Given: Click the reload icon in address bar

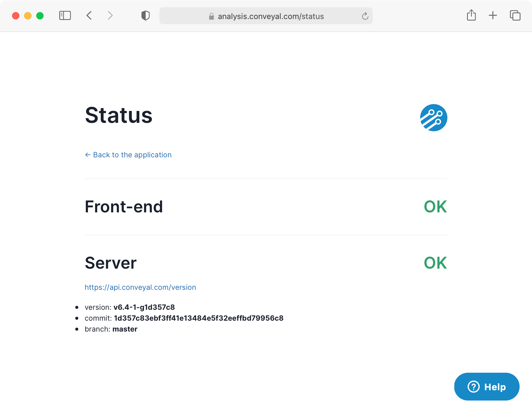Looking at the screenshot, I should coord(365,16).
